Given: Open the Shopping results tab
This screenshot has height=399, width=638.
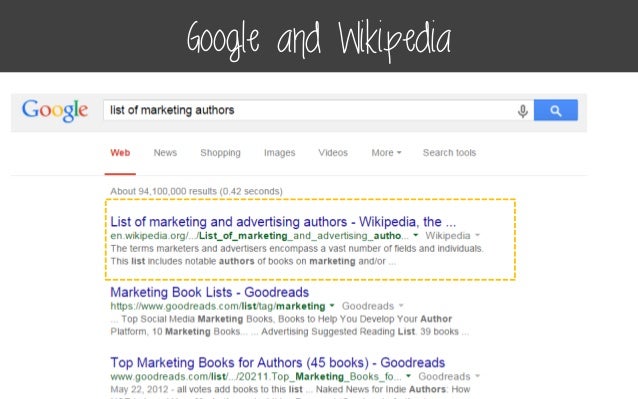Looking at the screenshot, I should 220,153.
